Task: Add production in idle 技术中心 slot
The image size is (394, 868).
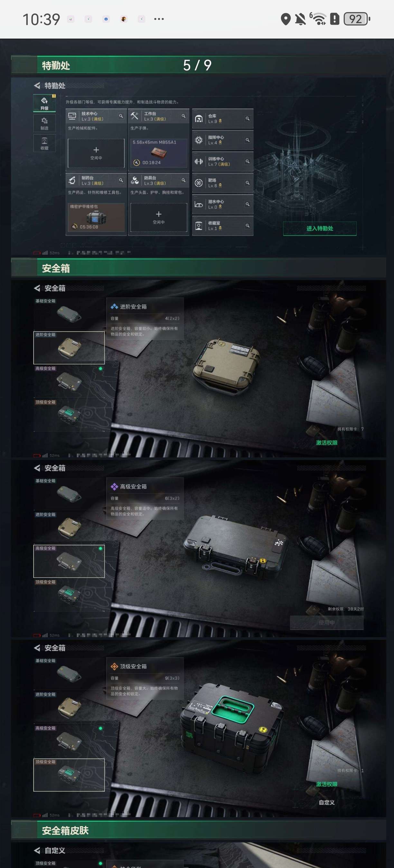Action: (x=96, y=153)
